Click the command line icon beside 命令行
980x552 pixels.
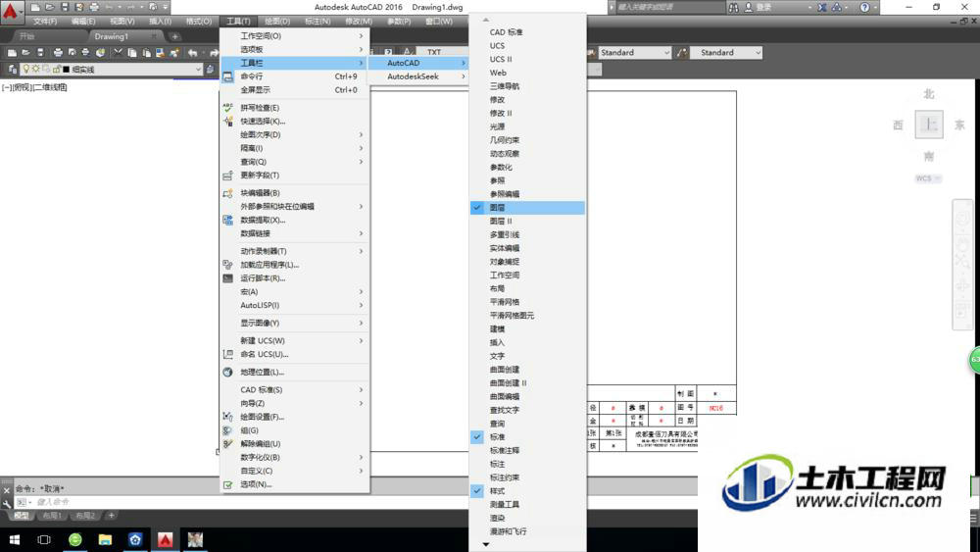[228, 76]
